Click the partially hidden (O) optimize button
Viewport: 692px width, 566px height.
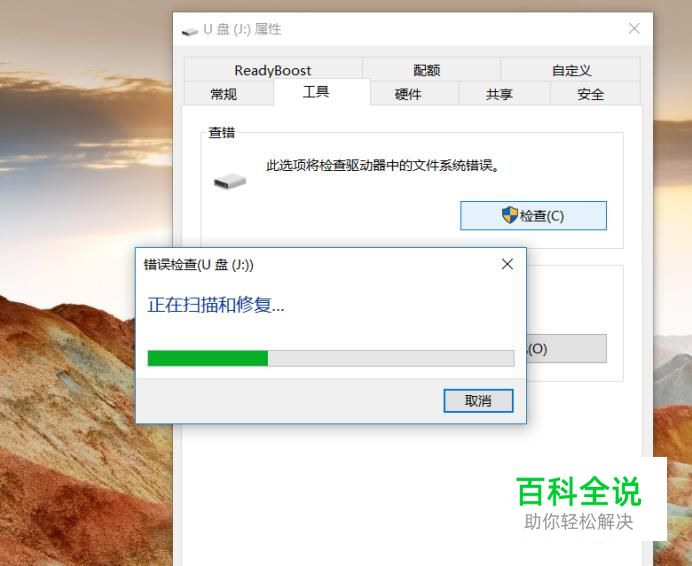pos(567,349)
